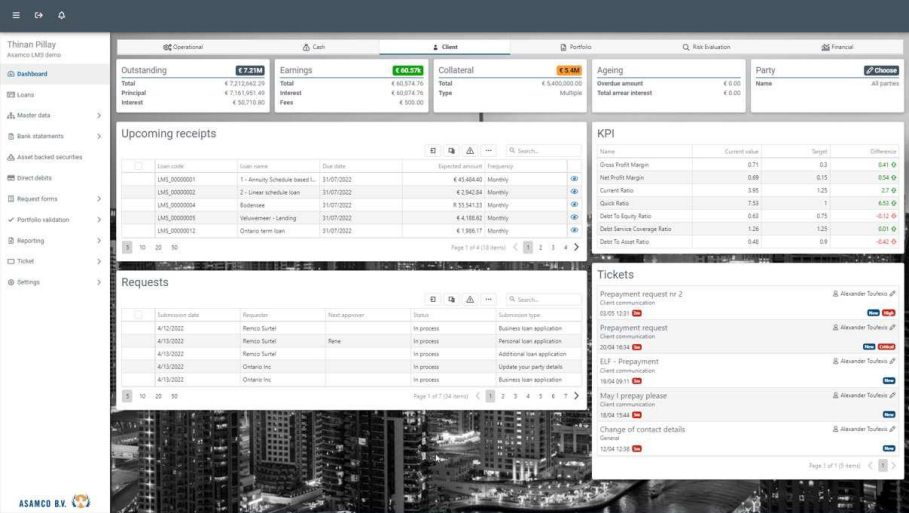909x513 pixels.
Task: Click the € 5.4M Collateral badge
Action: 569,70
